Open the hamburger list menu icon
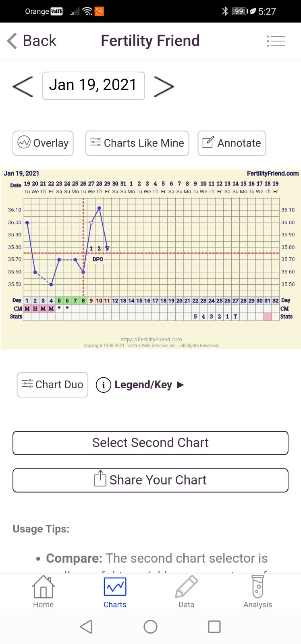Viewport: 301px width, 644px height. tap(276, 41)
